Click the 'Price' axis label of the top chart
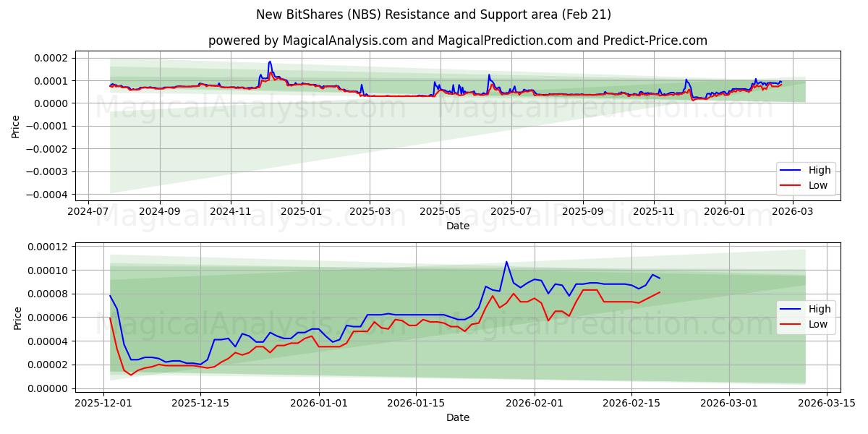 16,126
